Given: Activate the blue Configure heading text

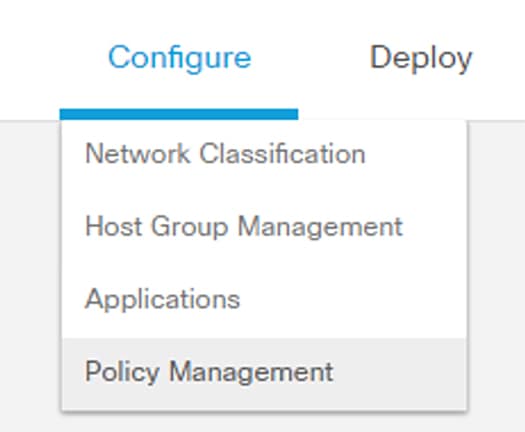Looking at the screenshot, I should pyautogui.click(x=179, y=59).
